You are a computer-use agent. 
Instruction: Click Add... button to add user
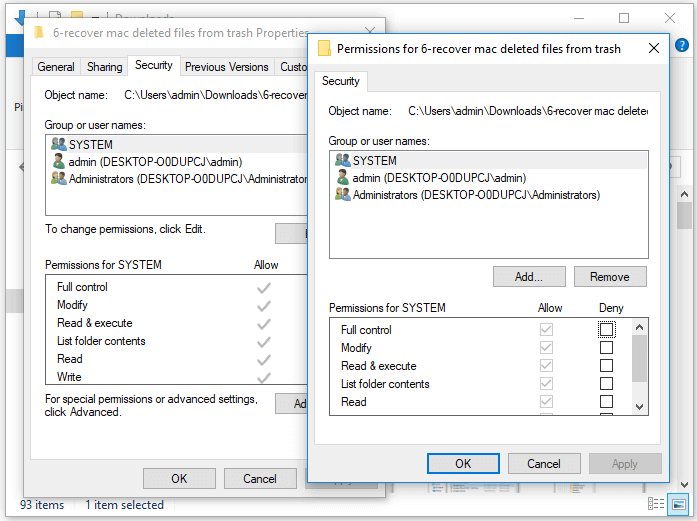pyautogui.click(x=529, y=277)
